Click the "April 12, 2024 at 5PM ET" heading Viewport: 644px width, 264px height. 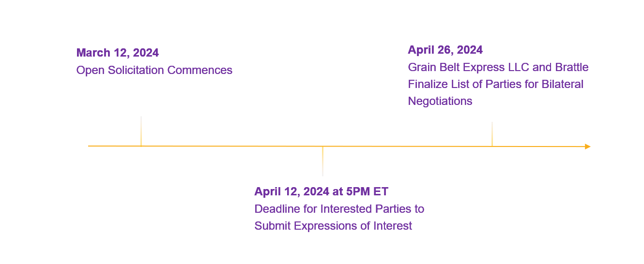(x=322, y=191)
